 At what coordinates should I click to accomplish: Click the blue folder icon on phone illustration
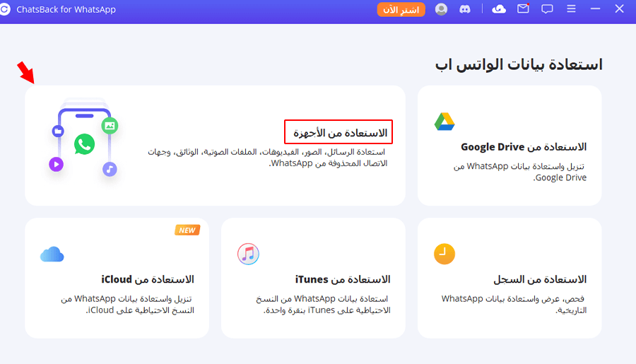58,131
